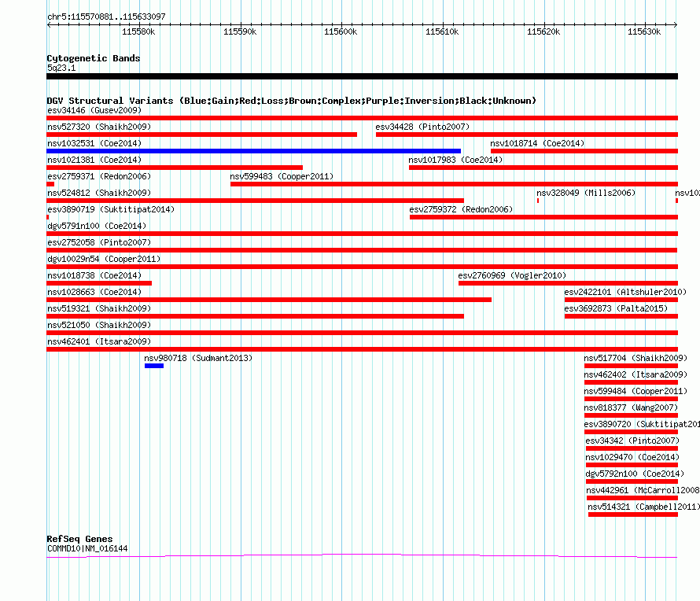Click the nsv1021381 (Coe2014) label

pos(94,160)
